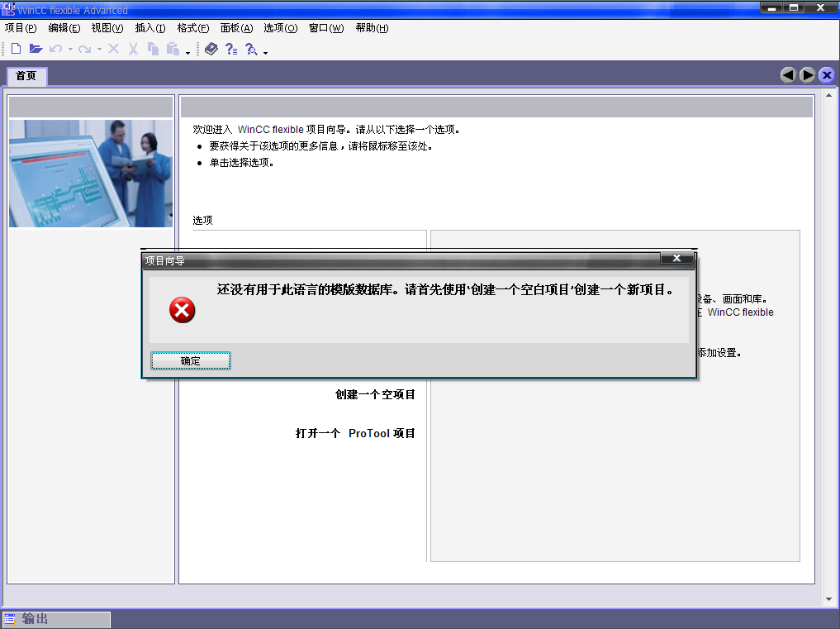This screenshot has width=840, height=629.
Task: Click the scroll tabs right arrow icon
Action: tap(807, 75)
